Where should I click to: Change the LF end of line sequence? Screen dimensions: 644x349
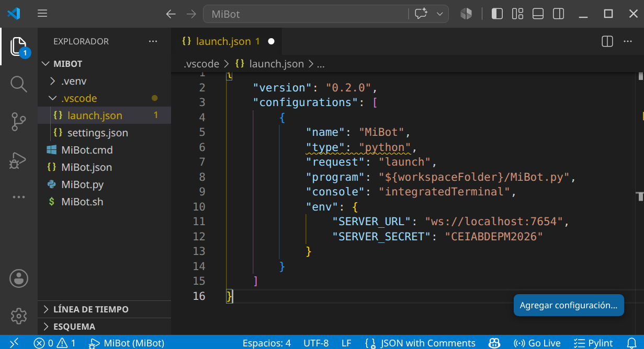[x=346, y=343]
